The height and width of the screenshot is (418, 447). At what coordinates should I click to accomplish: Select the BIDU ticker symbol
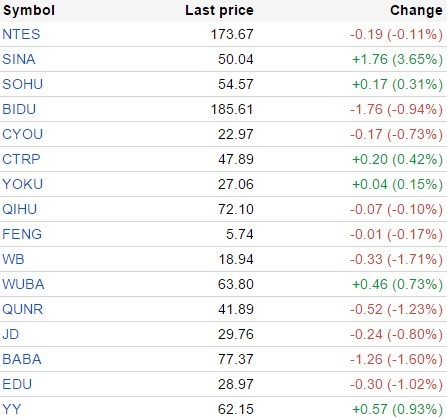[x=19, y=109]
